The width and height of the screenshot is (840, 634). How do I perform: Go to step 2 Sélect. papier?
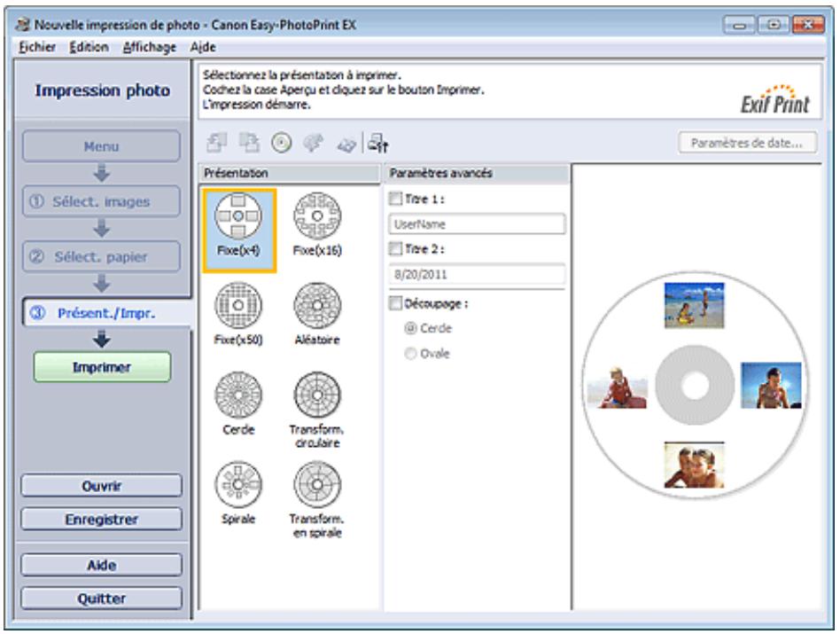point(101,257)
